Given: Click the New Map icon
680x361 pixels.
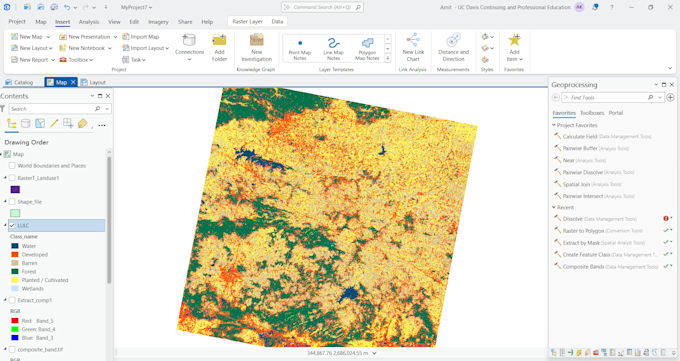Looking at the screenshot, I should (15, 37).
